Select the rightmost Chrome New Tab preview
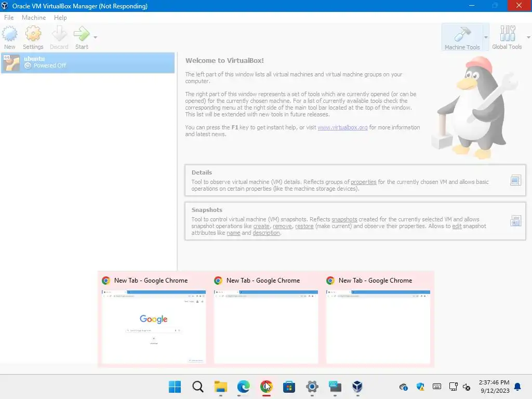The image size is (532, 399). coord(378,326)
